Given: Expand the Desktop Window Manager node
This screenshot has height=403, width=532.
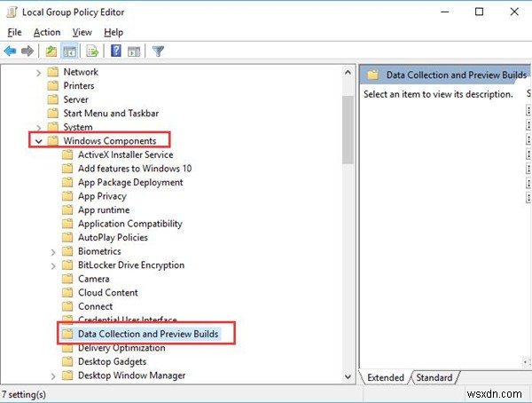Looking at the screenshot, I should tap(53, 376).
